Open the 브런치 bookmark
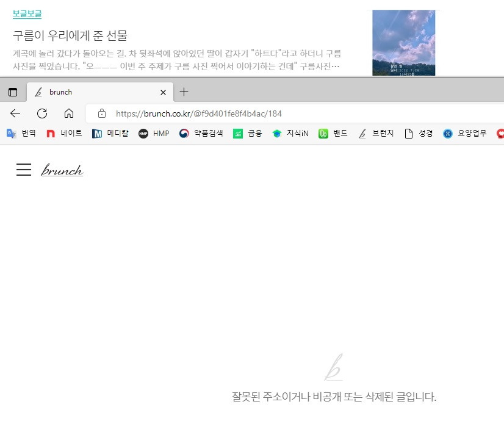Screen dimensions: 504x443 pos(376,134)
